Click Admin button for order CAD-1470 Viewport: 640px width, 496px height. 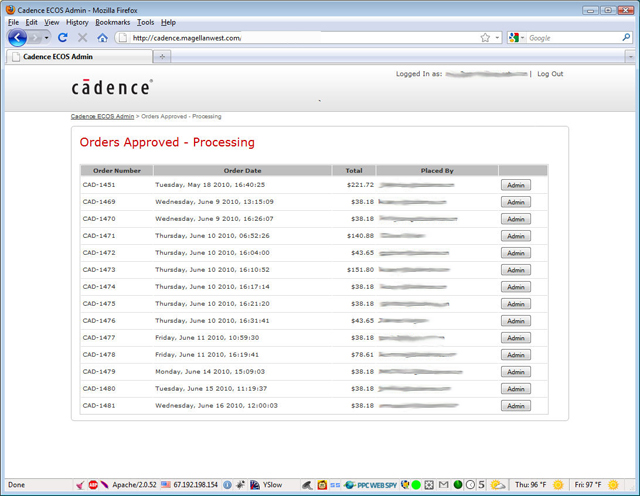[x=516, y=219]
